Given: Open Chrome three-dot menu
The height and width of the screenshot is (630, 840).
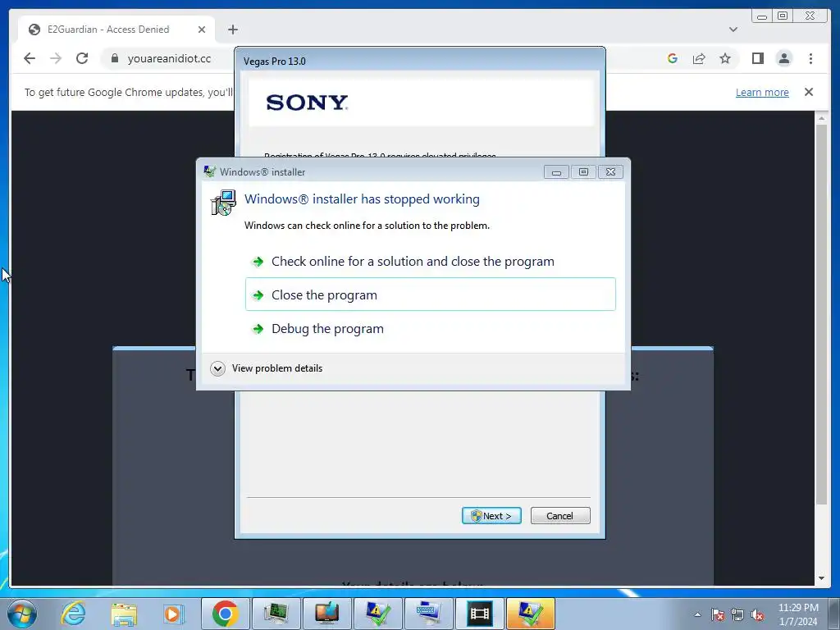Looking at the screenshot, I should pyautogui.click(x=810, y=58).
